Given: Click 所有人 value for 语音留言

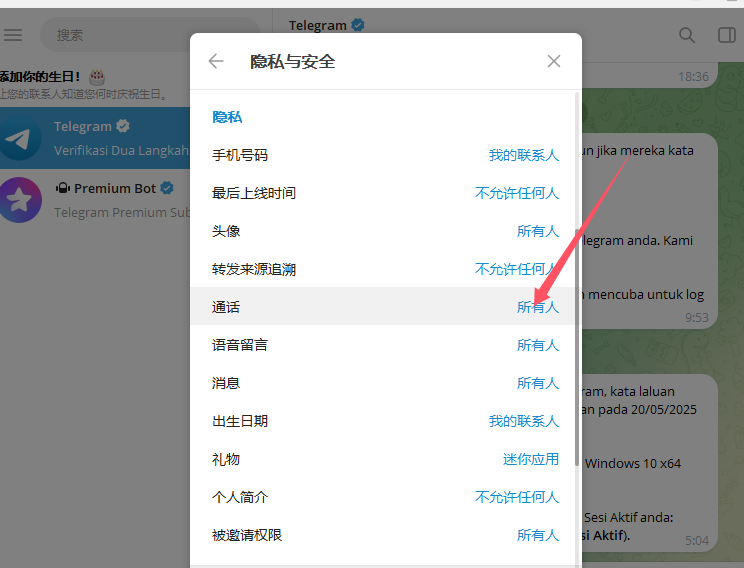Looking at the screenshot, I should click(538, 345).
